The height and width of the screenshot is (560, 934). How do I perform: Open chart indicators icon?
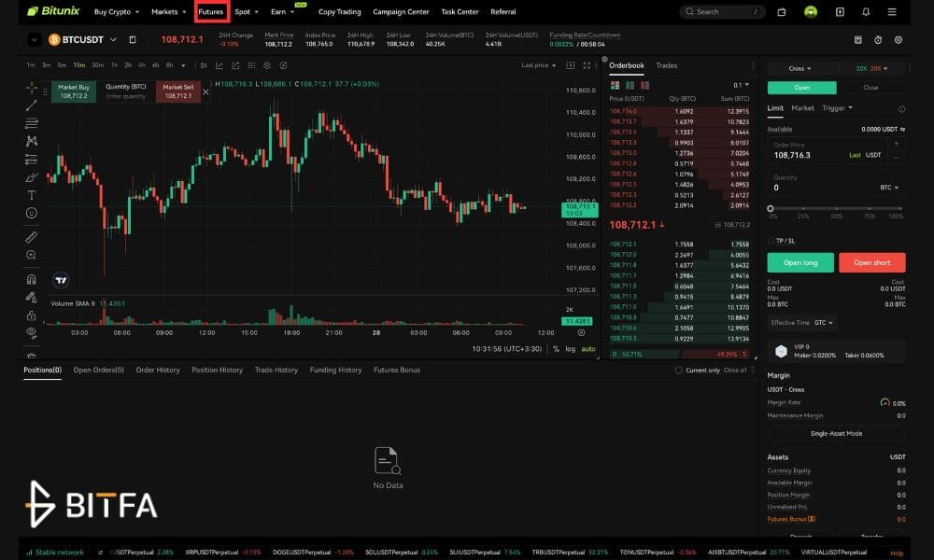pyautogui.click(x=219, y=65)
